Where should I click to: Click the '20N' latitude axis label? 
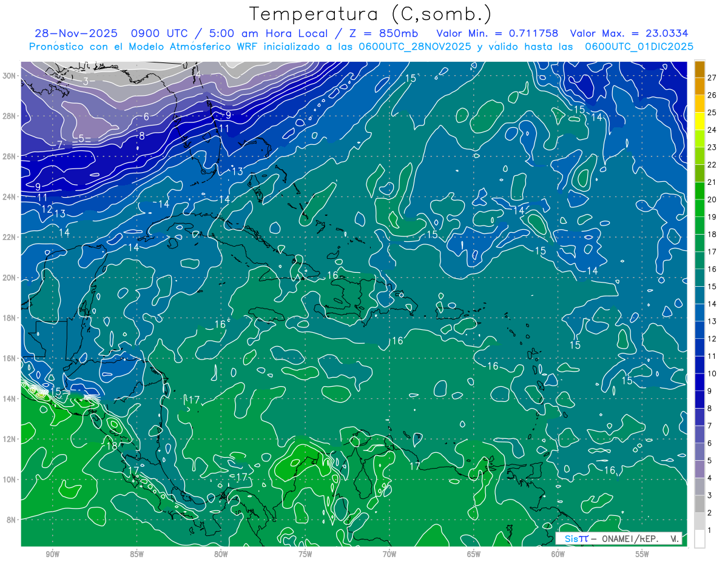tap(10, 278)
